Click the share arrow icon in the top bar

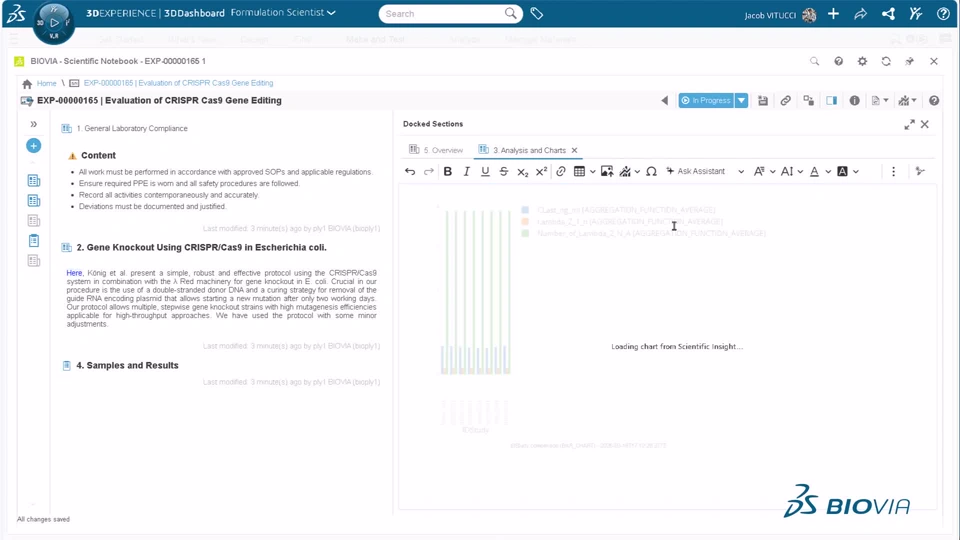click(x=861, y=13)
